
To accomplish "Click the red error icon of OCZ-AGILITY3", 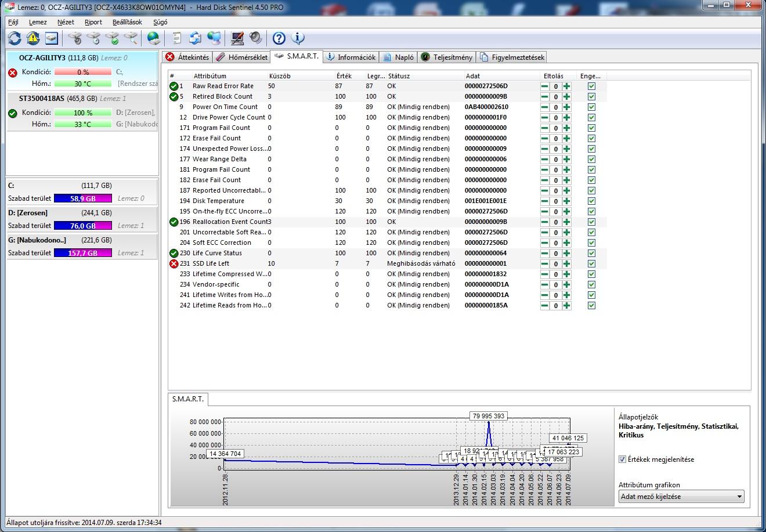I will point(13,73).
